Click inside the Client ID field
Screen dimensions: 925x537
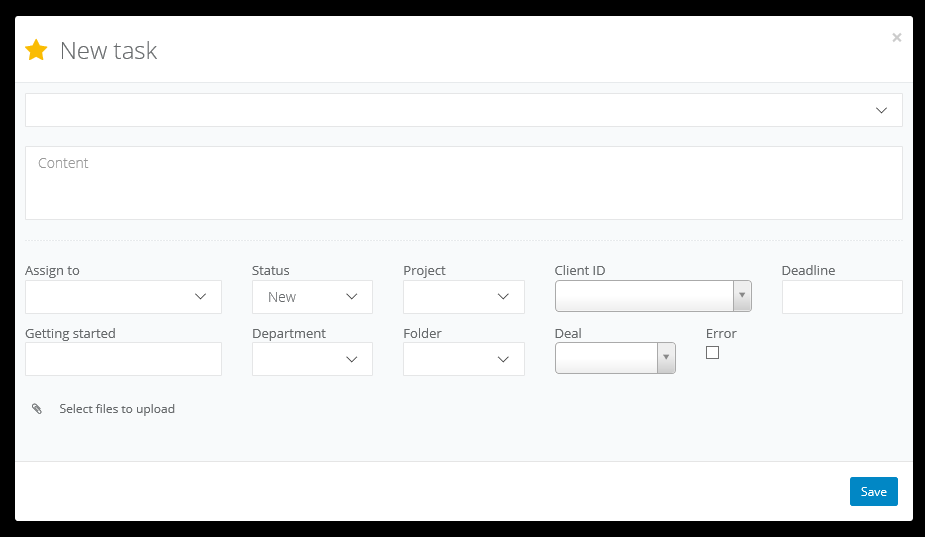(644, 297)
